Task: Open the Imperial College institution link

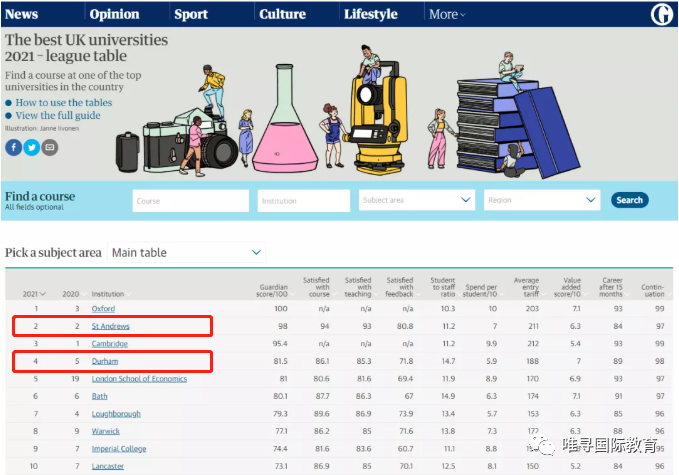Action: click(119, 449)
